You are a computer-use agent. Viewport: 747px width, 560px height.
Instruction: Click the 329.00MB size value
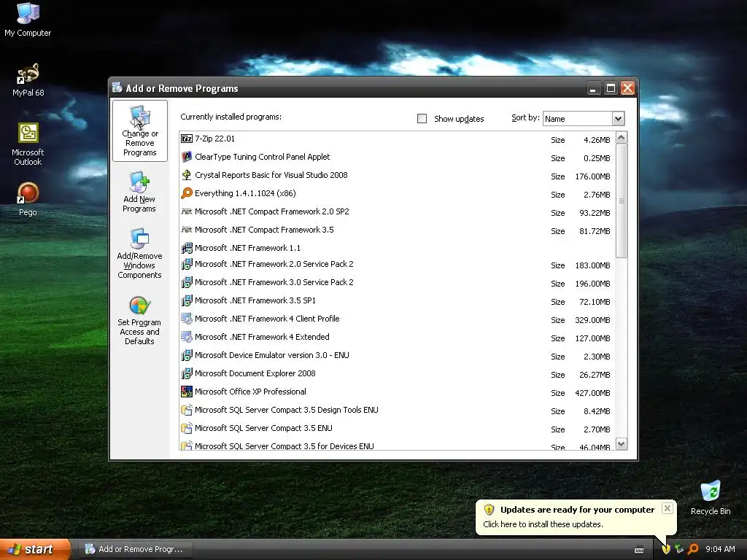pos(592,321)
